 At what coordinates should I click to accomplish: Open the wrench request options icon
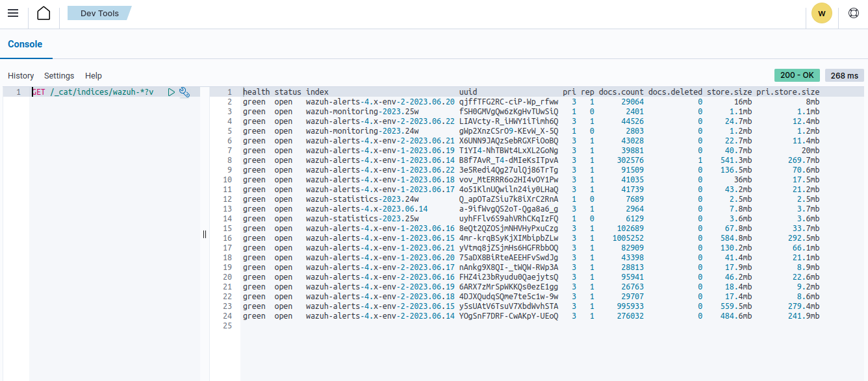point(184,92)
